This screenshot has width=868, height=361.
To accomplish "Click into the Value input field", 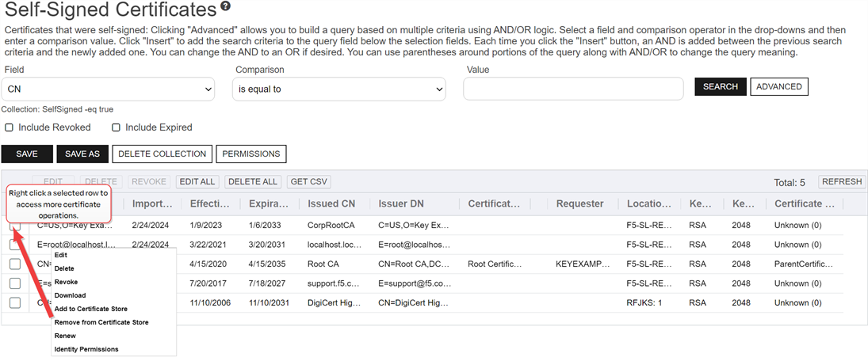I will [x=572, y=89].
